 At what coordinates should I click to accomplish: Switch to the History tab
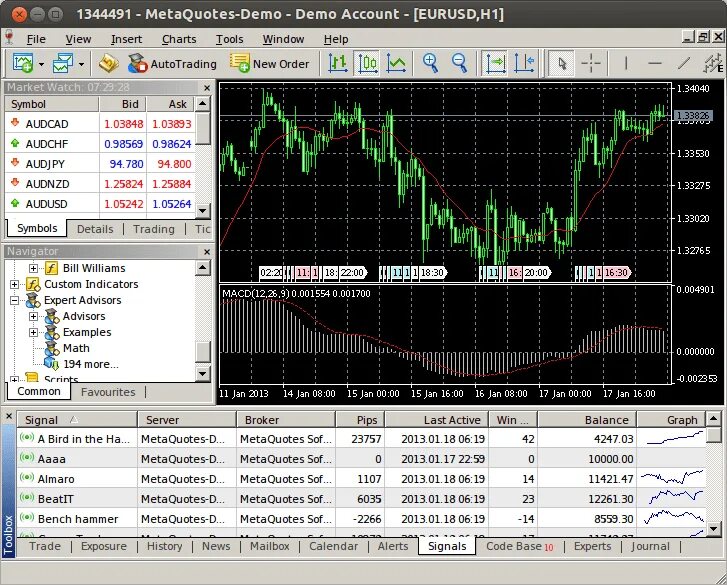pyautogui.click(x=165, y=547)
